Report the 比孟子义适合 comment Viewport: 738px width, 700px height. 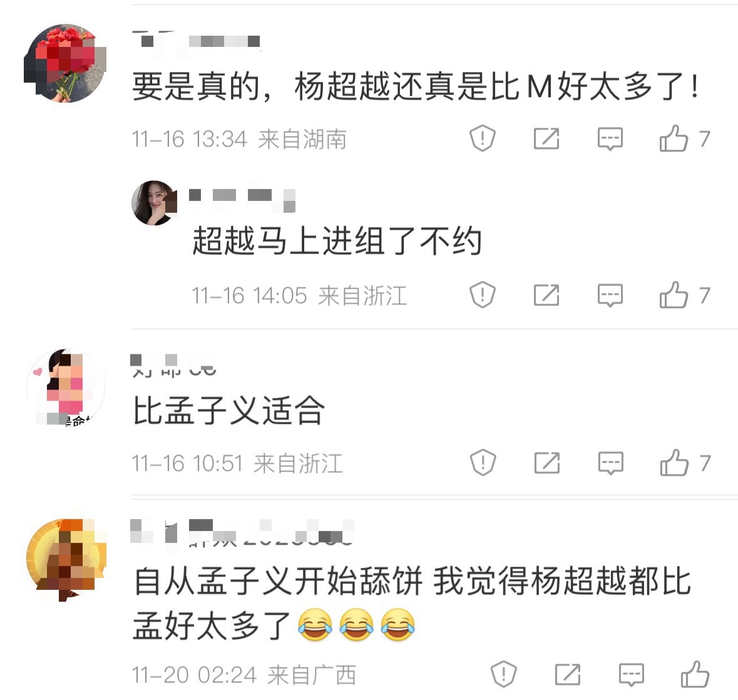(x=483, y=463)
